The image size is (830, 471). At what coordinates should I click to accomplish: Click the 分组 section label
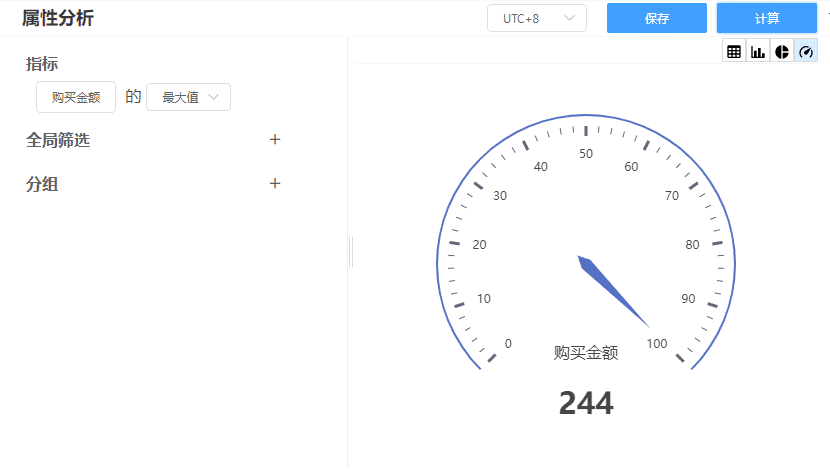point(42,184)
